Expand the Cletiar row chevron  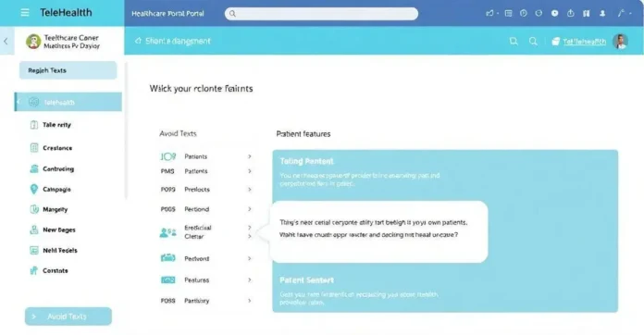click(x=249, y=237)
